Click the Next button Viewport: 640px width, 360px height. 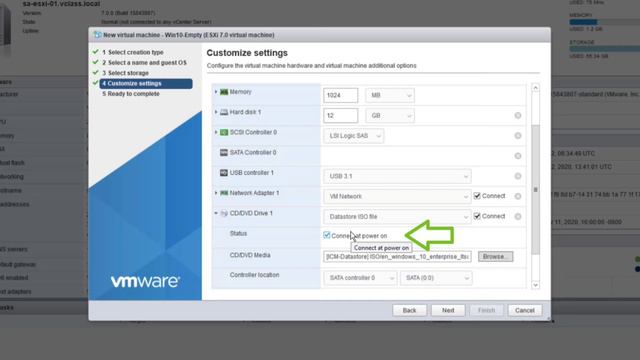click(x=448, y=310)
